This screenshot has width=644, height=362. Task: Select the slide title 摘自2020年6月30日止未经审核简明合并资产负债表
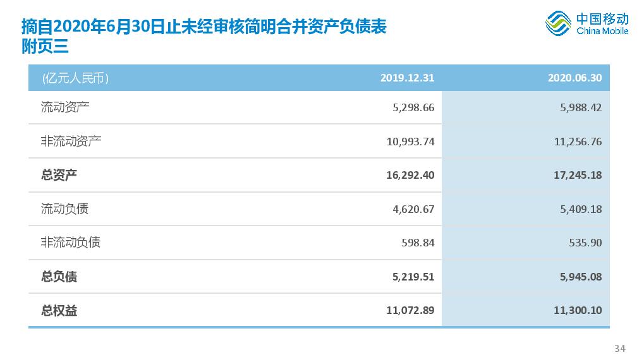click(204, 27)
